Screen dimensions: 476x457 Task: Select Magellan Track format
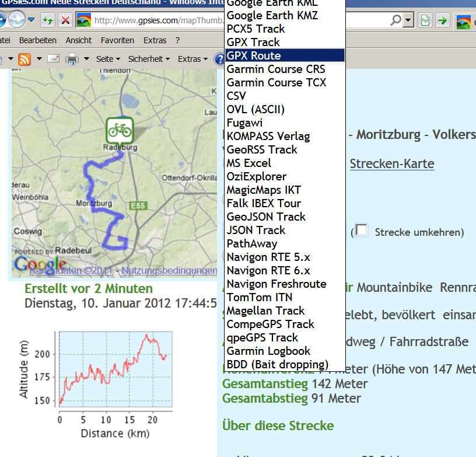[285, 311]
